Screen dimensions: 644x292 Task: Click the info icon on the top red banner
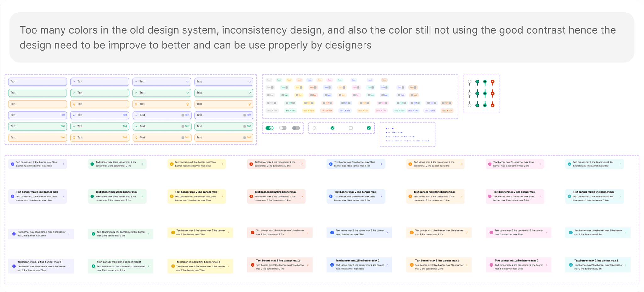[x=251, y=164]
